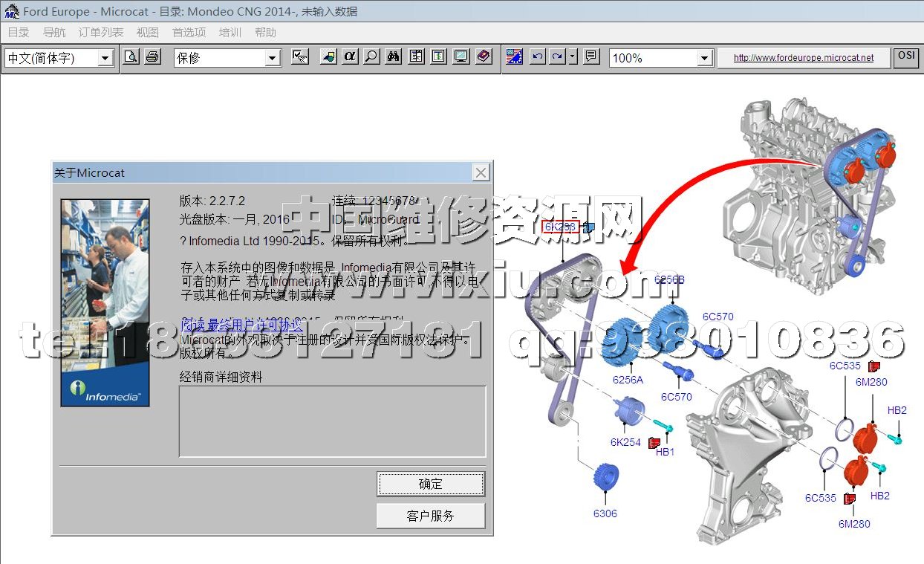The height and width of the screenshot is (564, 924).
Task: Select part label 6K254 in diagram
Action: [625, 442]
